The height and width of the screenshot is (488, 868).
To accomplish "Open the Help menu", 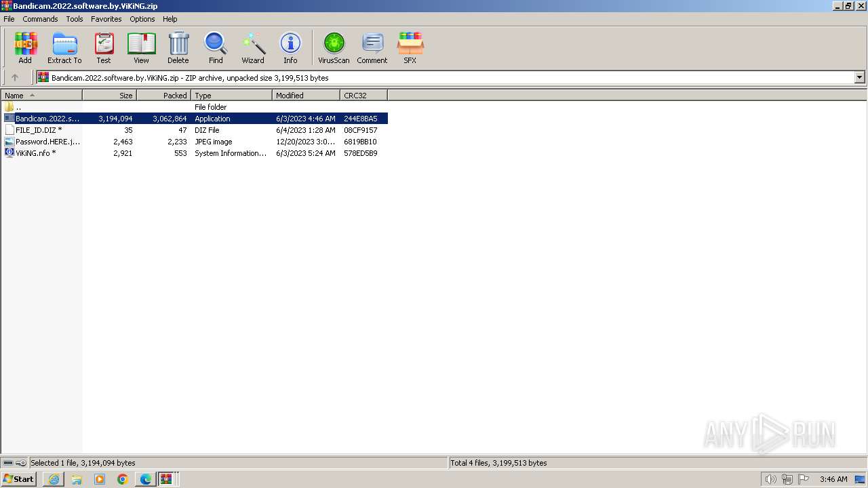I will (x=170, y=19).
